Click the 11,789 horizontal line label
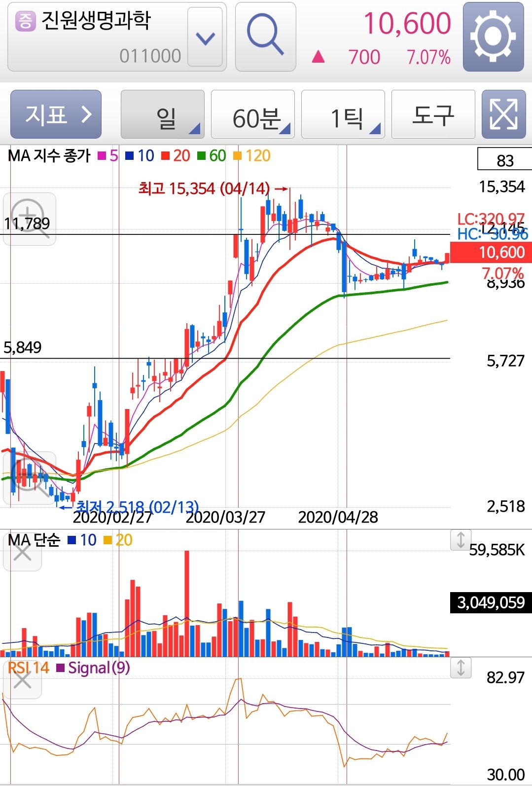This screenshot has width=532, height=786. click(x=27, y=224)
